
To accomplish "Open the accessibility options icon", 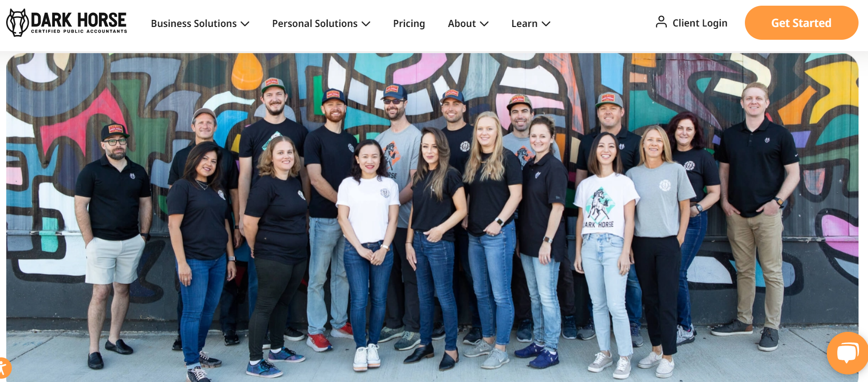I will (x=4, y=369).
